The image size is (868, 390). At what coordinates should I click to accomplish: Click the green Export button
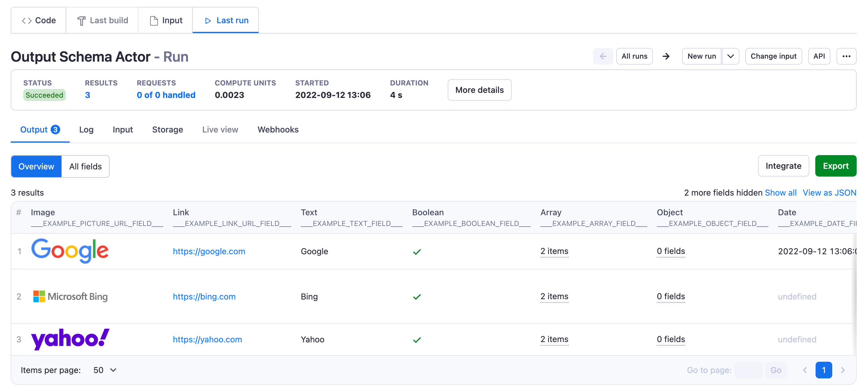pyautogui.click(x=835, y=166)
